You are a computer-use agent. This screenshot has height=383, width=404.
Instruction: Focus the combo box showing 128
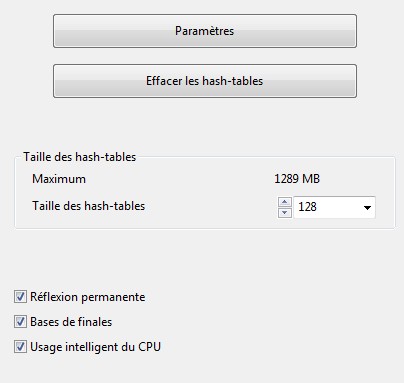point(334,207)
